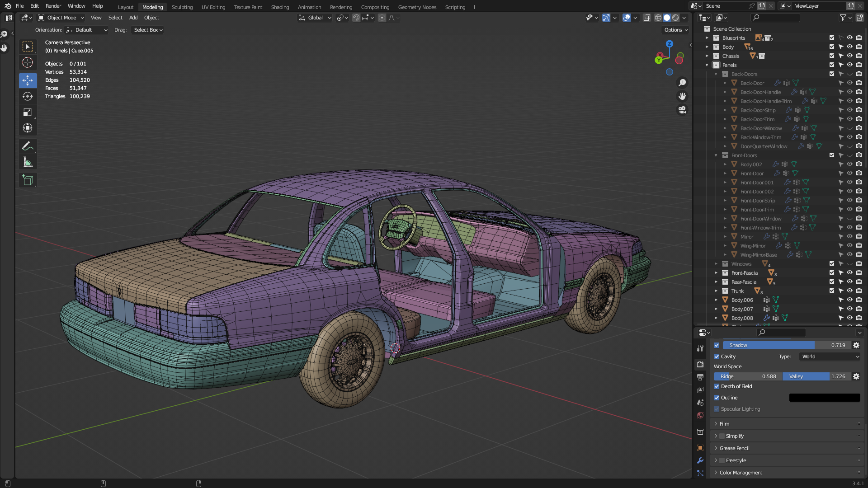Open the Render menu
Image resolution: width=868 pixels, height=488 pixels.
pos(53,6)
